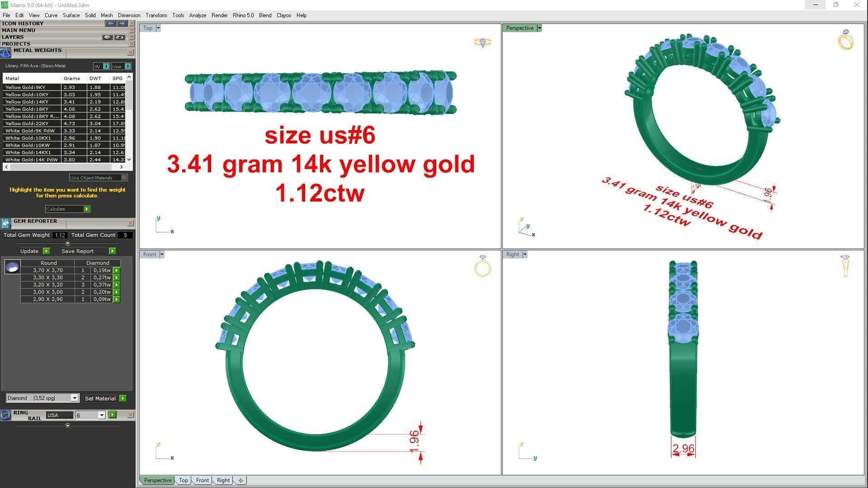Click the round gem thumbnail in Gem Reporter
The height and width of the screenshot is (488, 868).
[12, 267]
